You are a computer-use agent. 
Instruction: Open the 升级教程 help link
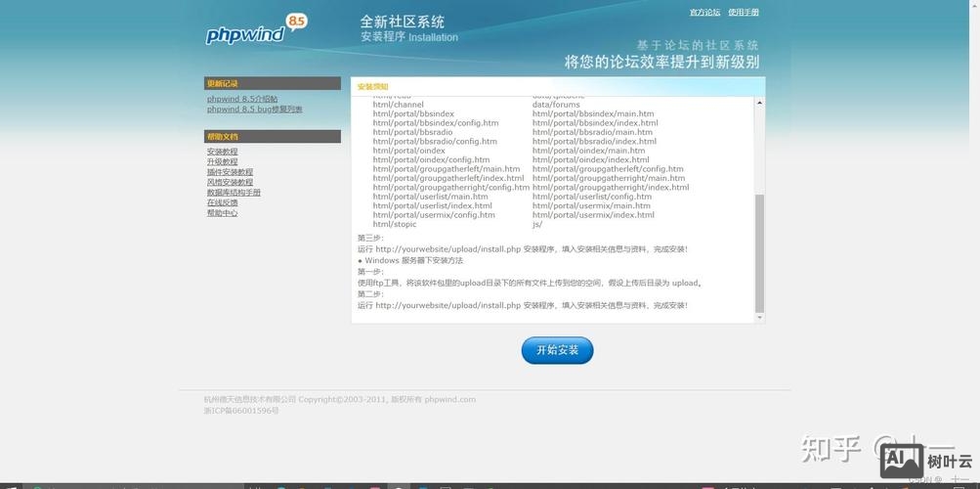223,161
